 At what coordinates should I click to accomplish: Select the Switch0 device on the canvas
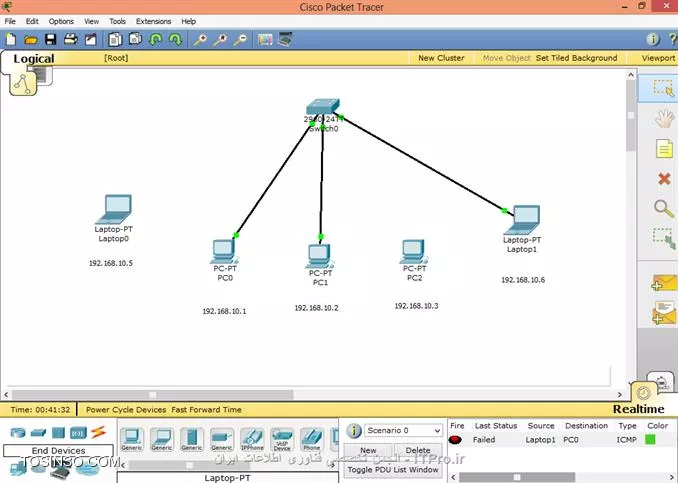(323, 106)
